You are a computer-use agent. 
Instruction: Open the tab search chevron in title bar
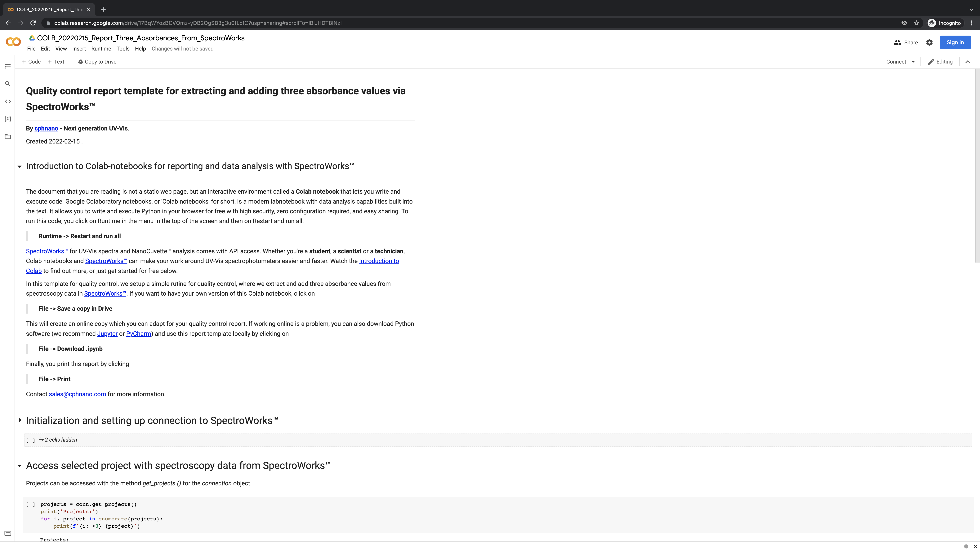971,10
